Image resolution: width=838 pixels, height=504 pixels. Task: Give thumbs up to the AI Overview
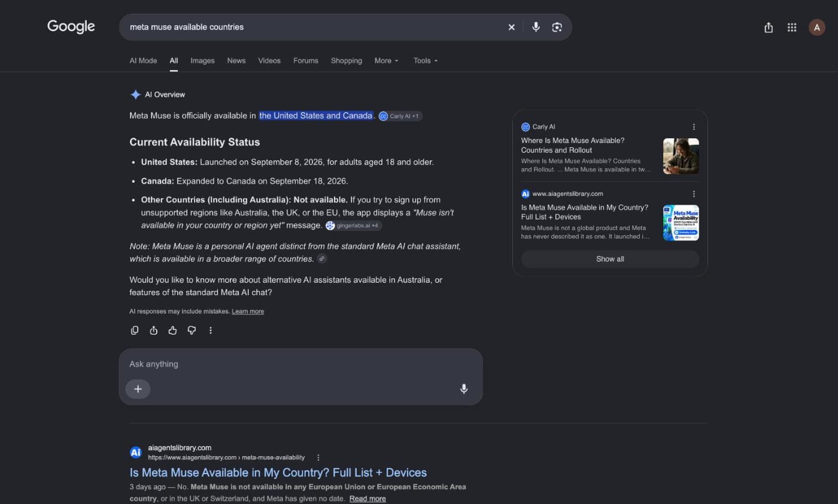pos(172,330)
